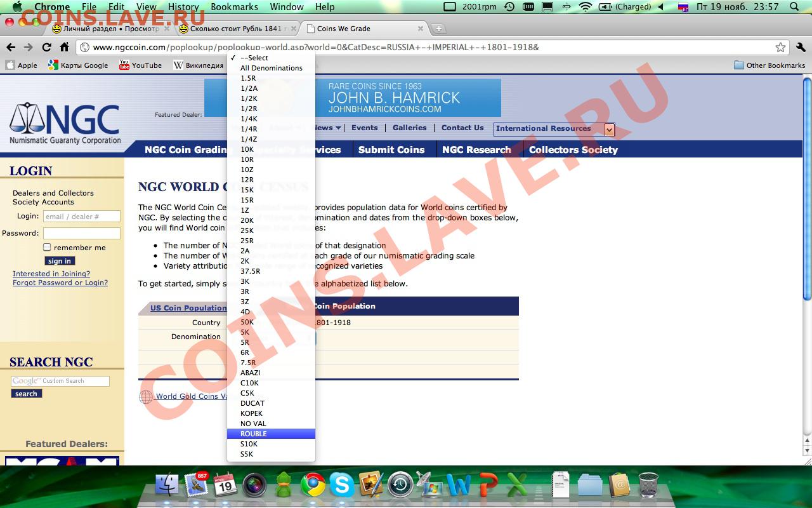Open the Galleries link
The image size is (812, 508).
click(410, 128)
